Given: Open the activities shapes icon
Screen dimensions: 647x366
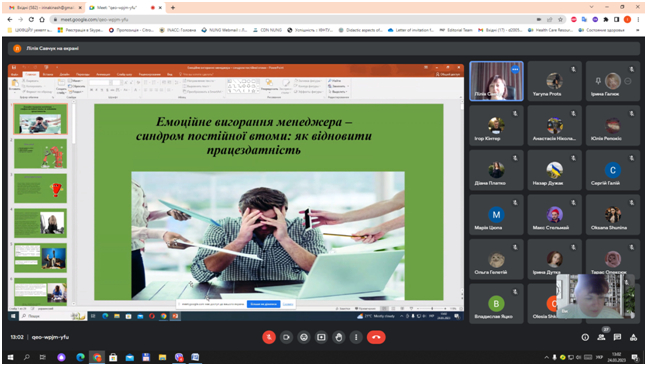Looking at the screenshot, I should click(x=633, y=337).
